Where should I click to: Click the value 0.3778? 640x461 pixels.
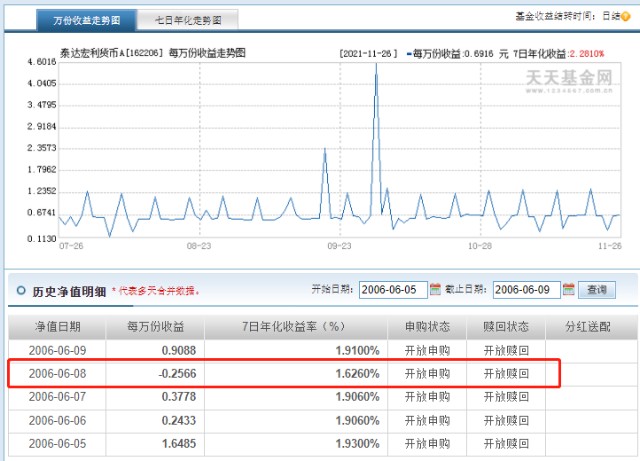(179, 397)
